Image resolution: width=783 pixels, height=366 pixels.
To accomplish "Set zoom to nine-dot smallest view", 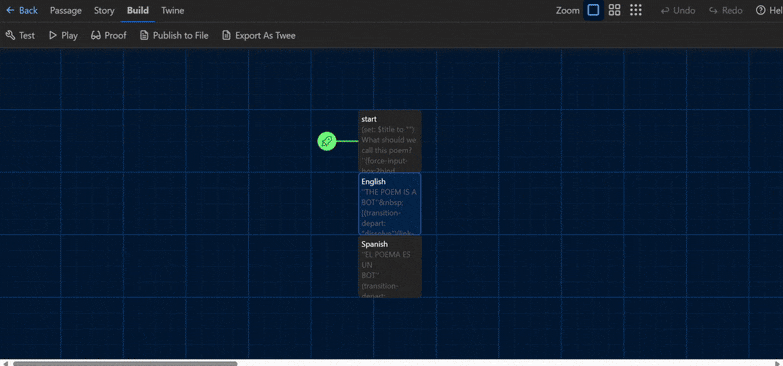I will (636, 10).
